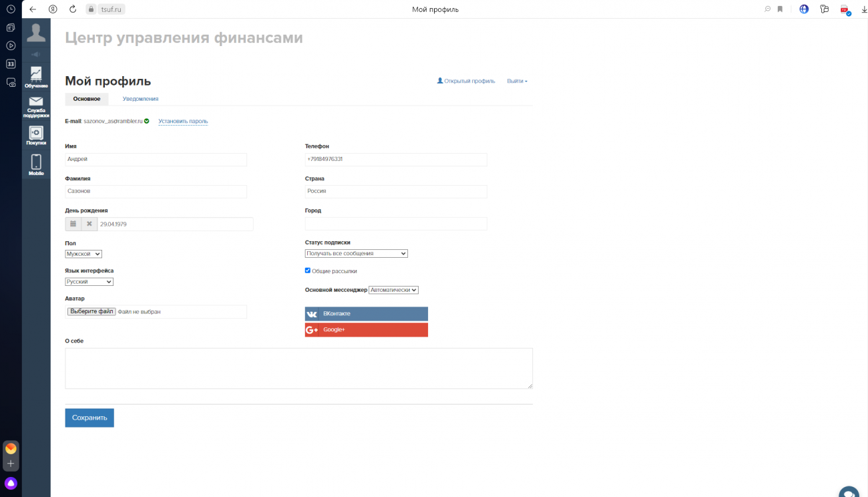The image size is (868, 497).
Task: Expand the Пол dropdown
Action: [x=83, y=254]
